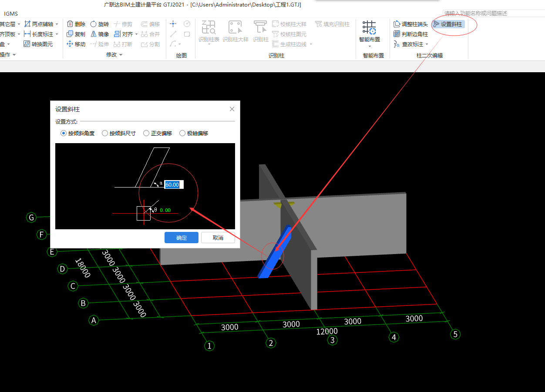The width and height of the screenshot is (545, 392).
Task: Select the 镜像 (mirror) tool
Action: point(99,34)
